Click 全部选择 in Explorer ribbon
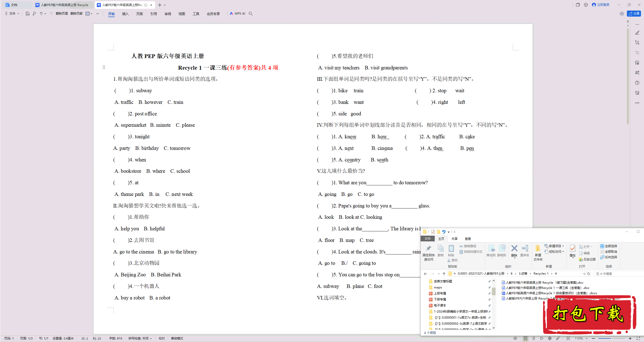 point(609,246)
